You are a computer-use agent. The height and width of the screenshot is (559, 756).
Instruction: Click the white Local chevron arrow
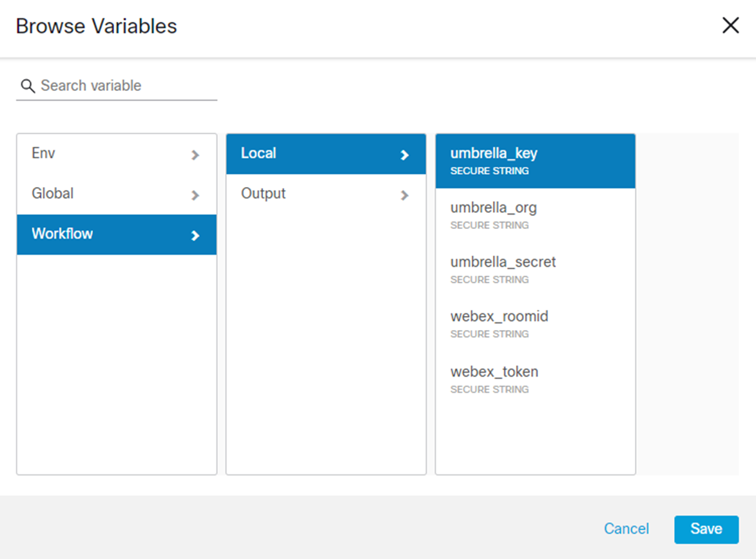[x=405, y=155]
